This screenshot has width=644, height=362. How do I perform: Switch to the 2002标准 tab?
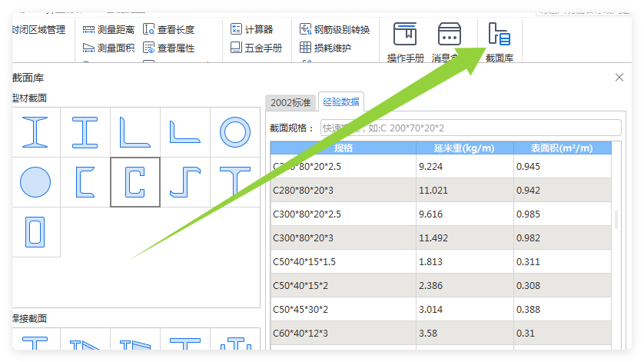click(x=290, y=102)
